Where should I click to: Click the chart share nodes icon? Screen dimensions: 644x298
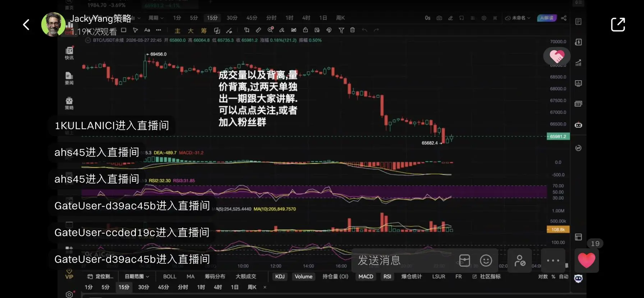(564, 18)
